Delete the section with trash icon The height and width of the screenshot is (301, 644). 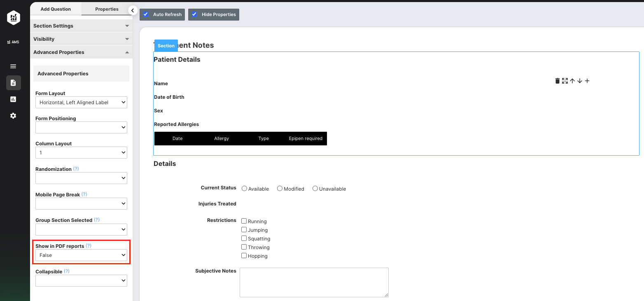pyautogui.click(x=558, y=81)
